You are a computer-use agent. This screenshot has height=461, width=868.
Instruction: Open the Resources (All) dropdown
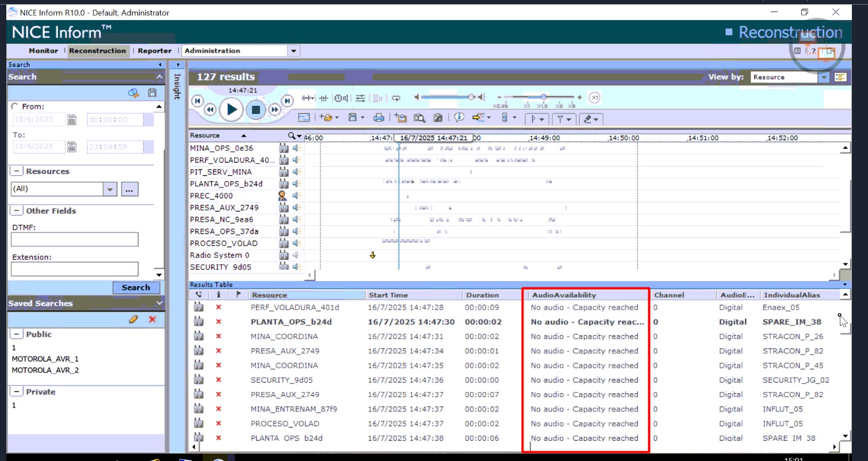tap(110, 189)
